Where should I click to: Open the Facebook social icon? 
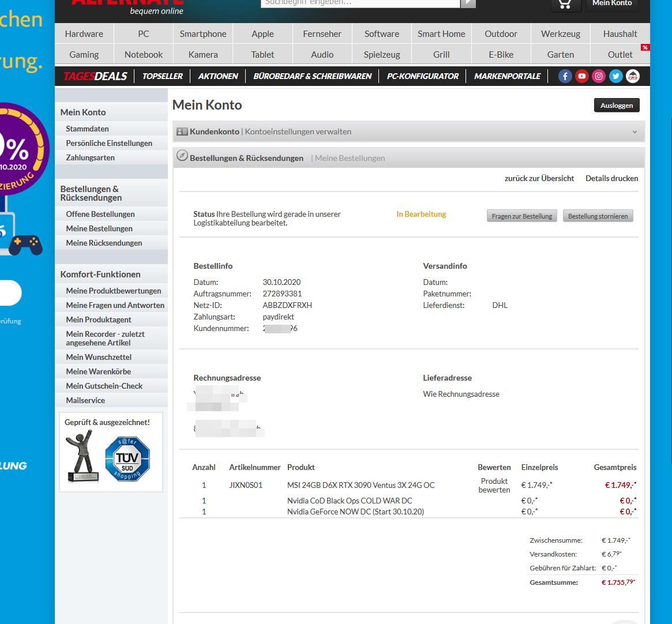565,76
